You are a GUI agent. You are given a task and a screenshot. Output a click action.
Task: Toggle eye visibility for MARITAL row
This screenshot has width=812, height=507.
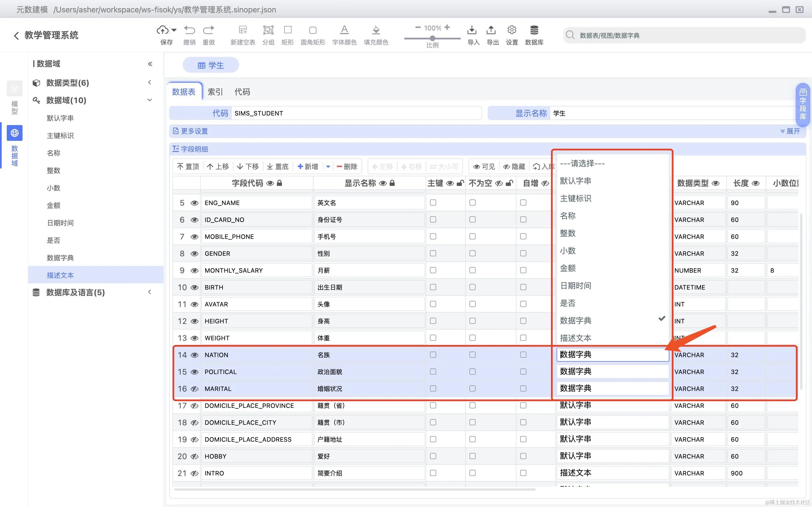coord(194,389)
